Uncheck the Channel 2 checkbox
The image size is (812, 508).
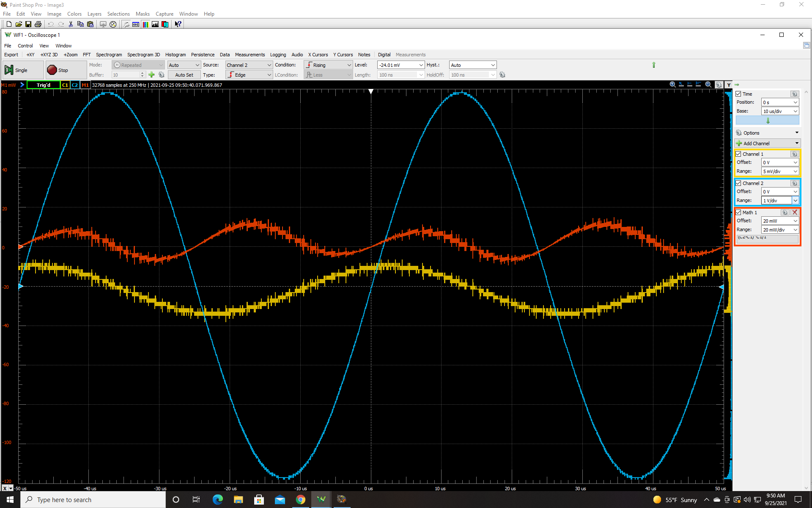pyautogui.click(x=738, y=183)
